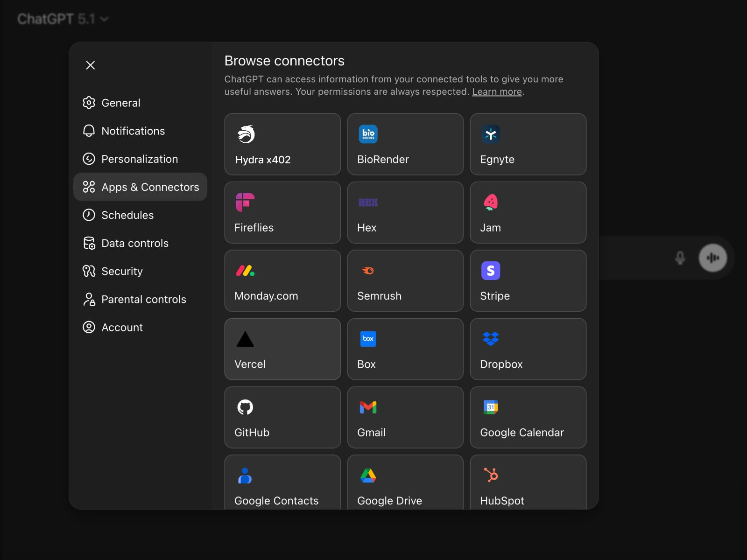Open the Fireflies connector tile
Image resolution: width=747 pixels, height=560 pixels.
282,213
